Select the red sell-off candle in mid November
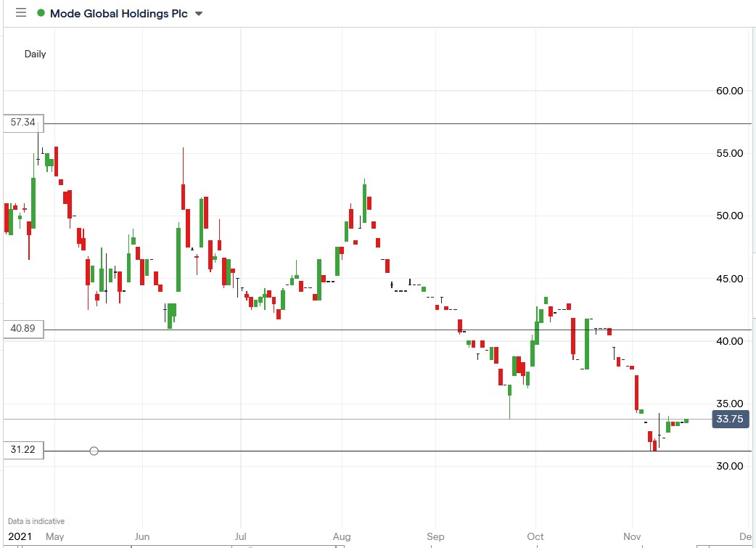The height and width of the screenshot is (548, 756). (x=636, y=392)
